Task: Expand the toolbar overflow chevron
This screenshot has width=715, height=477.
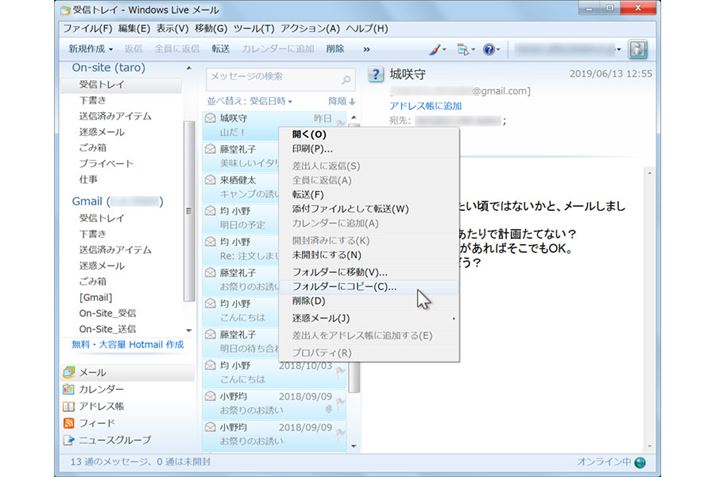Action: 367,48
